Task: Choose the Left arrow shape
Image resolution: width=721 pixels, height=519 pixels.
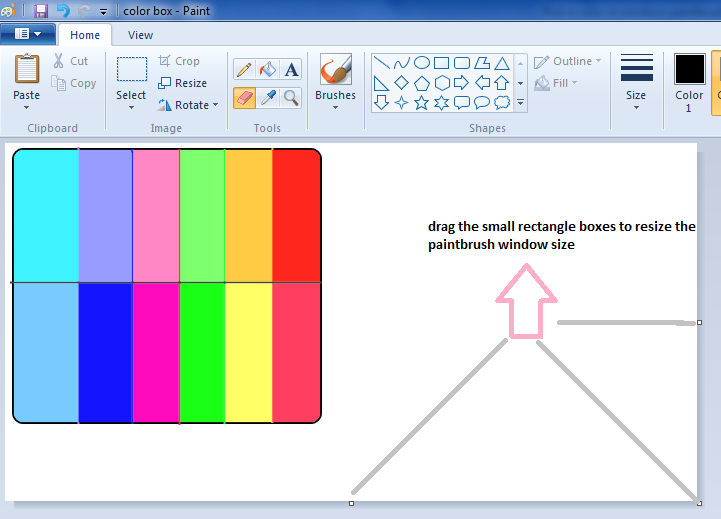Action: coord(482,83)
